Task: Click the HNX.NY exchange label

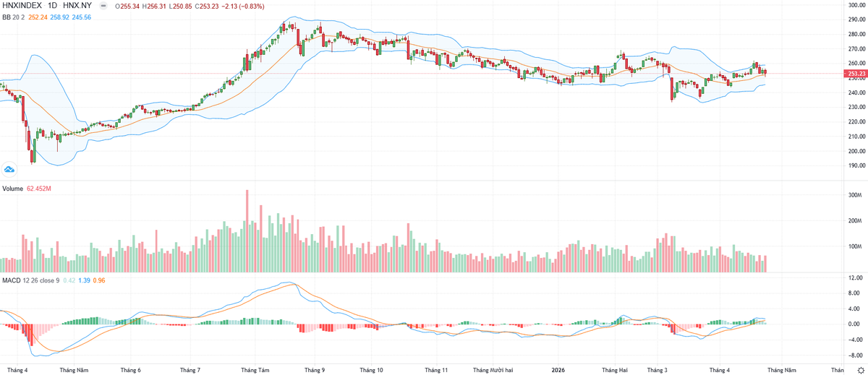Action: 78,4
